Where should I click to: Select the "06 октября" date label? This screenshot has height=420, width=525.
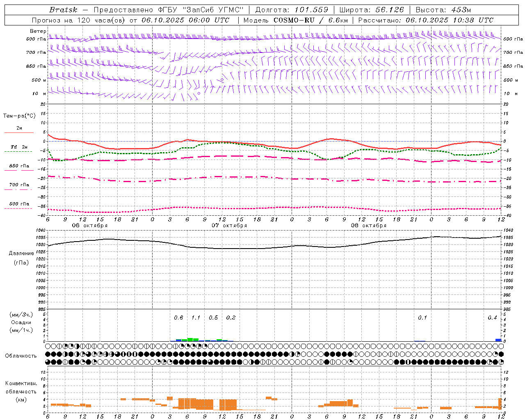click(x=90, y=226)
